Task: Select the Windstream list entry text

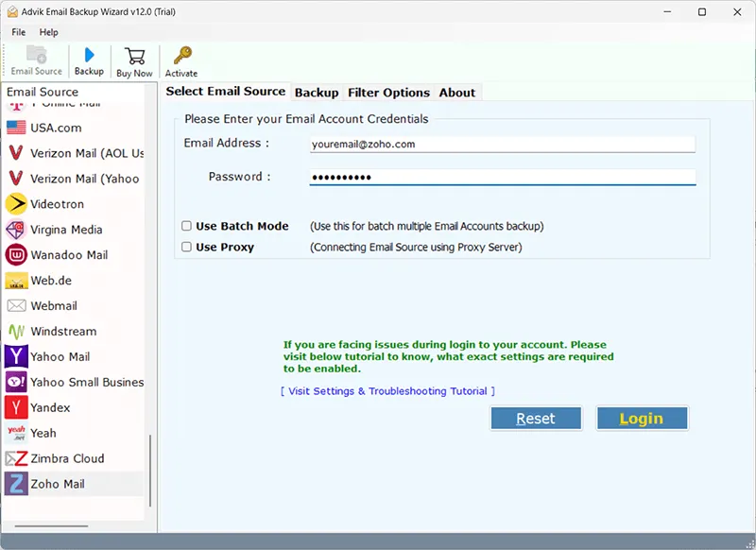Action: [x=63, y=331]
